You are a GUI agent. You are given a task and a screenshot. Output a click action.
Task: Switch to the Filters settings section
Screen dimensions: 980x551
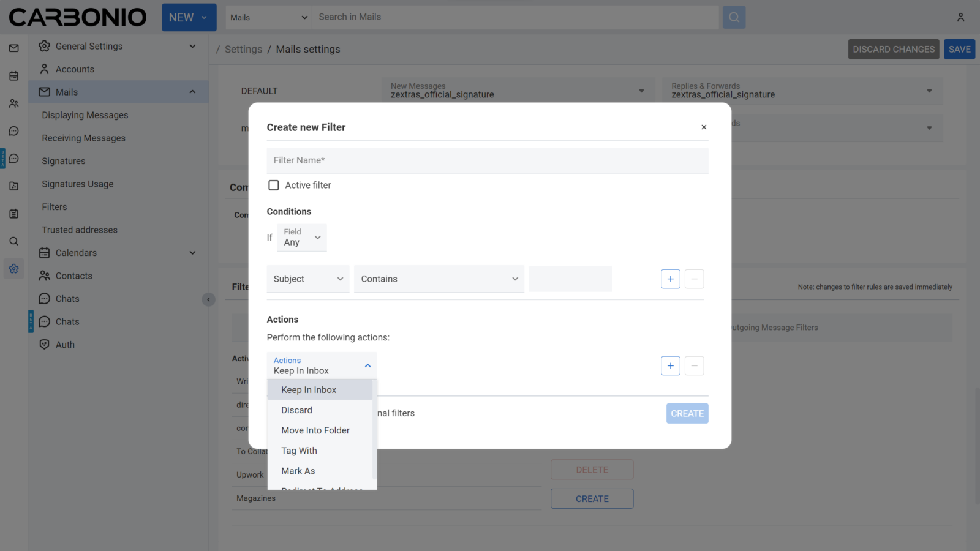54,206
